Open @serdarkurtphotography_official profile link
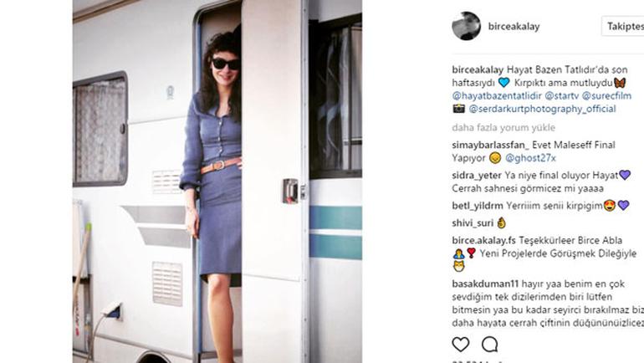Viewport: 644px width, 363px height. (542, 109)
